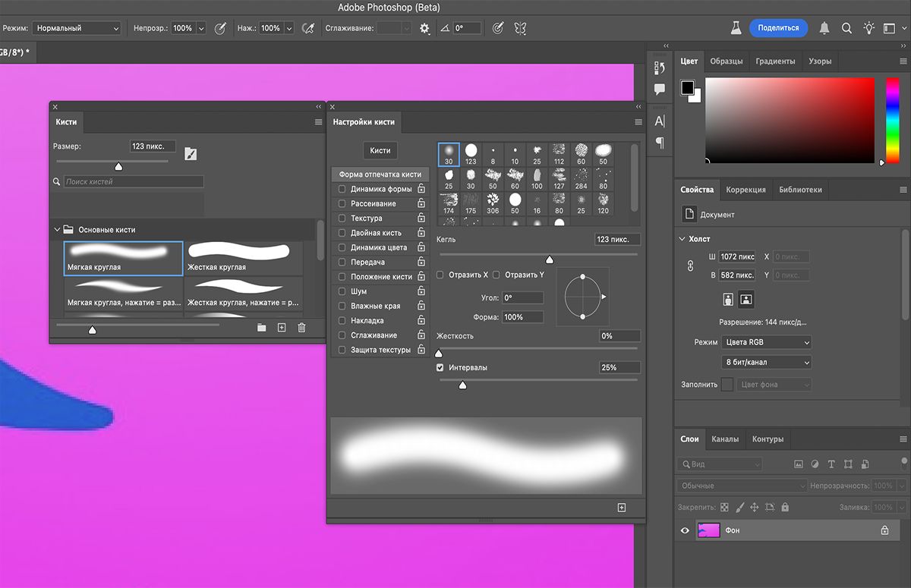
Task: Enable the Отразить X checkbox
Action: point(440,275)
